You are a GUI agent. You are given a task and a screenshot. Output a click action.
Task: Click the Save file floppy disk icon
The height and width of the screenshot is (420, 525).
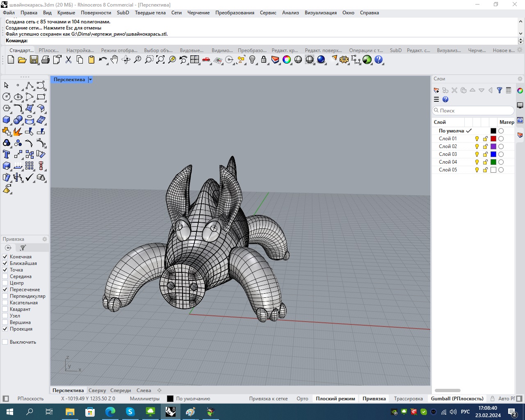34,60
